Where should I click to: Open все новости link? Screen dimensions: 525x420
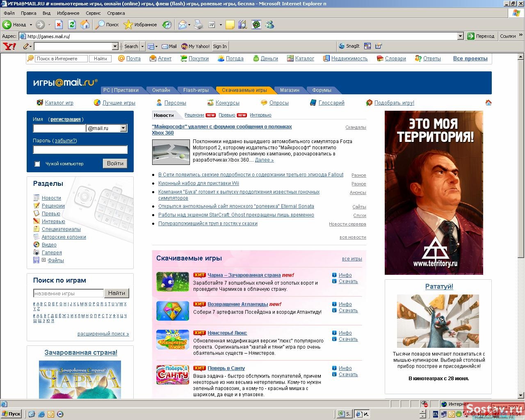tap(353, 237)
